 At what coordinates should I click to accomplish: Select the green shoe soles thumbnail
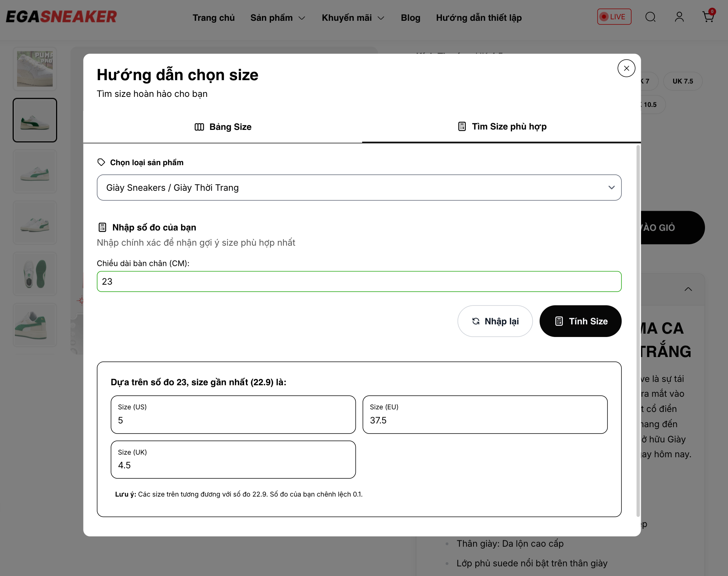pos(35,274)
